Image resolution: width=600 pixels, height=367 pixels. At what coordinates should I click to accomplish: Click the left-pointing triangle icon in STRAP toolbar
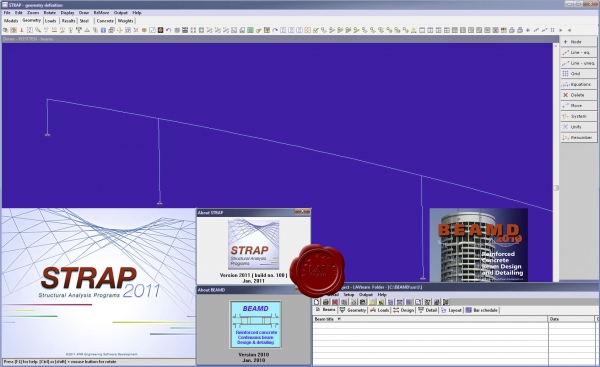click(569, 30)
